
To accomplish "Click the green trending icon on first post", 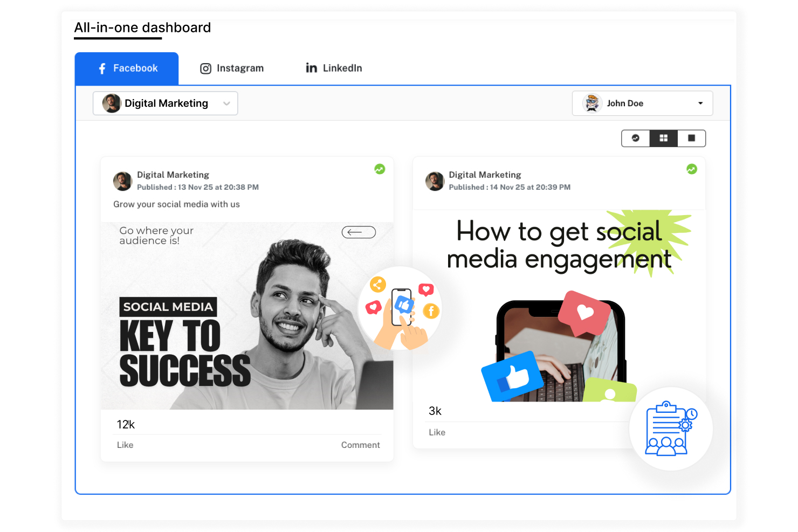I will [x=380, y=169].
